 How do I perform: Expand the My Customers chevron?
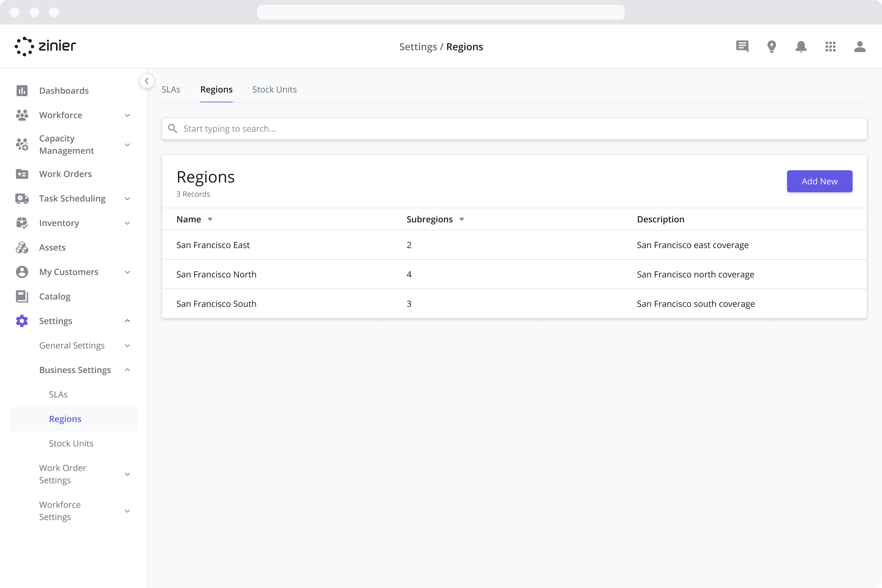pyautogui.click(x=127, y=272)
